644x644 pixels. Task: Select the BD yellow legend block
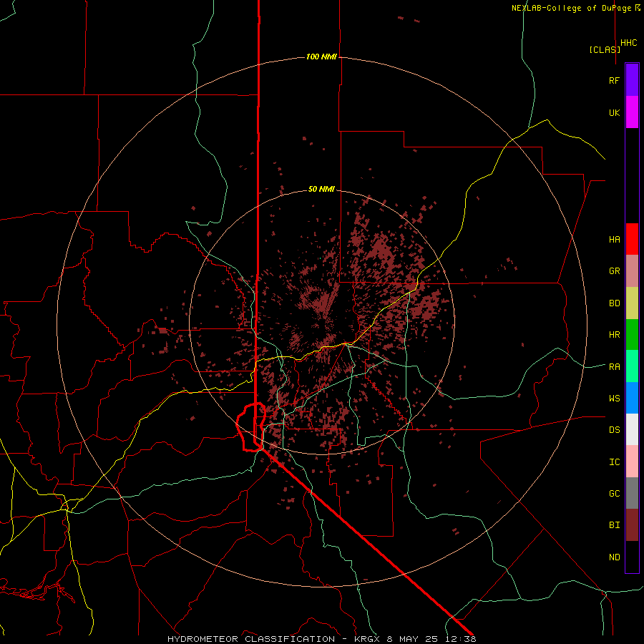coord(632,303)
